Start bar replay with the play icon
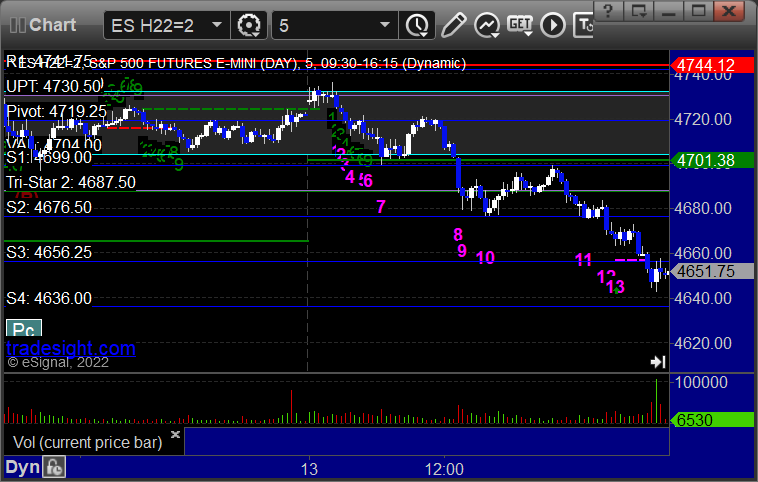 coord(553,25)
